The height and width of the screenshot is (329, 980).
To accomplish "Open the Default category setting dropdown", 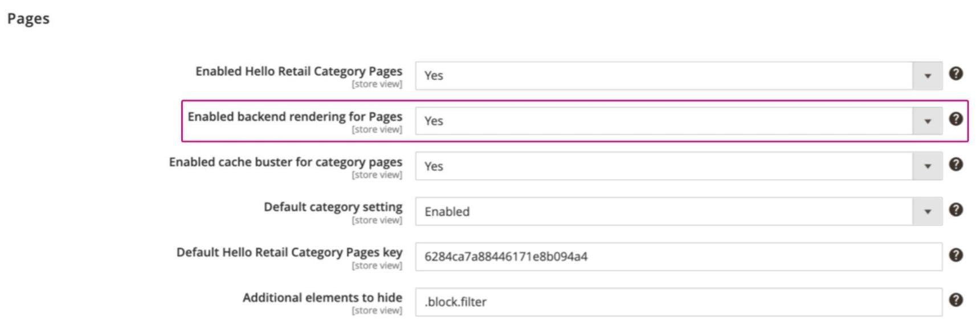I will tap(678, 212).
